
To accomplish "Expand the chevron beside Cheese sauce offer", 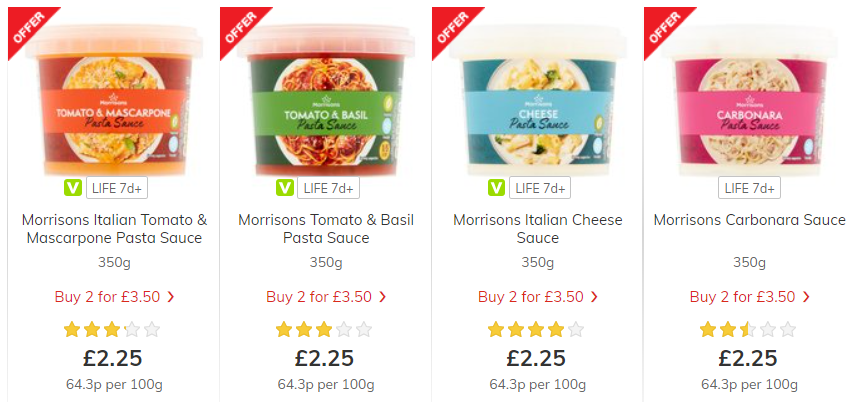I will tap(594, 297).
